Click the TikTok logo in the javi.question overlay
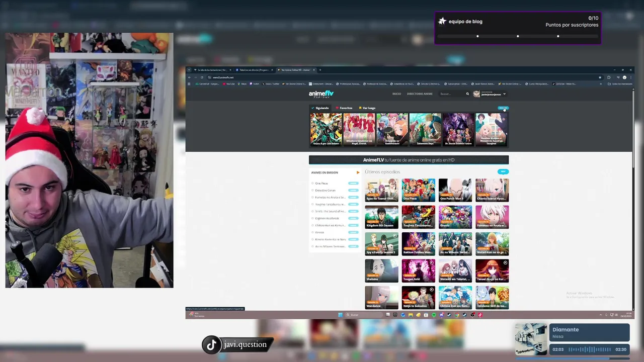Viewport: 644px width, 362px height. (x=211, y=344)
